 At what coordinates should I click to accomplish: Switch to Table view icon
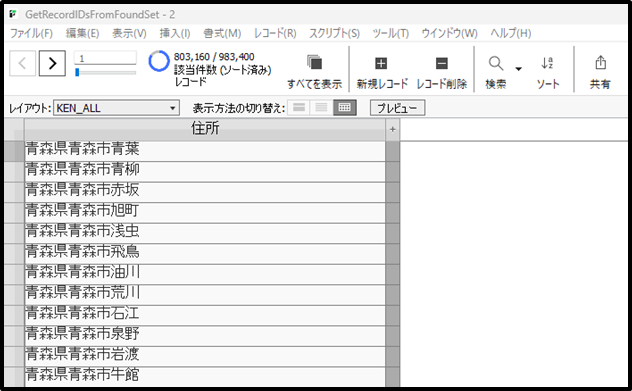pyautogui.click(x=345, y=108)
